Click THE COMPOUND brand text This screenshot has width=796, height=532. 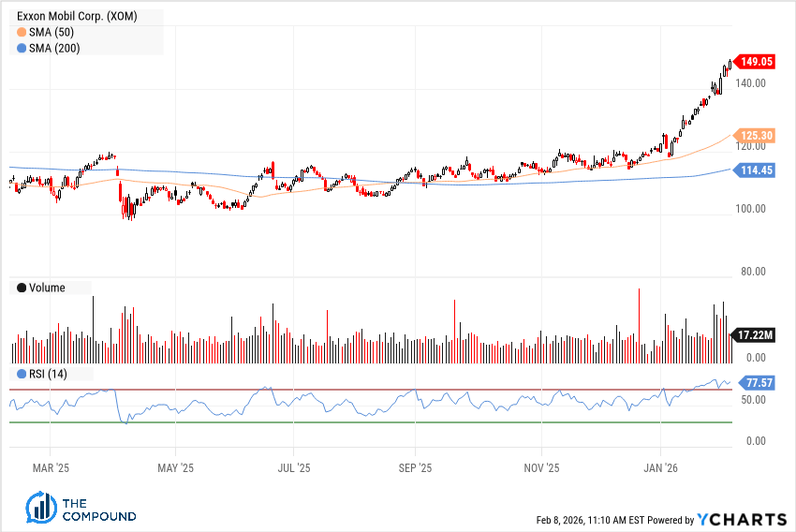click(99, 510)
